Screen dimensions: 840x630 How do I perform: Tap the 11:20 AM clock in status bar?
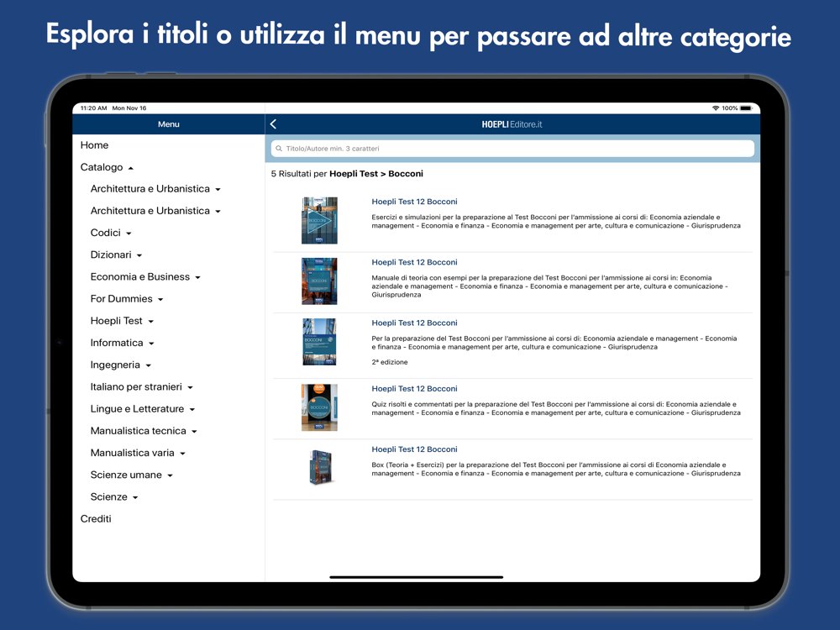[94, 108]
